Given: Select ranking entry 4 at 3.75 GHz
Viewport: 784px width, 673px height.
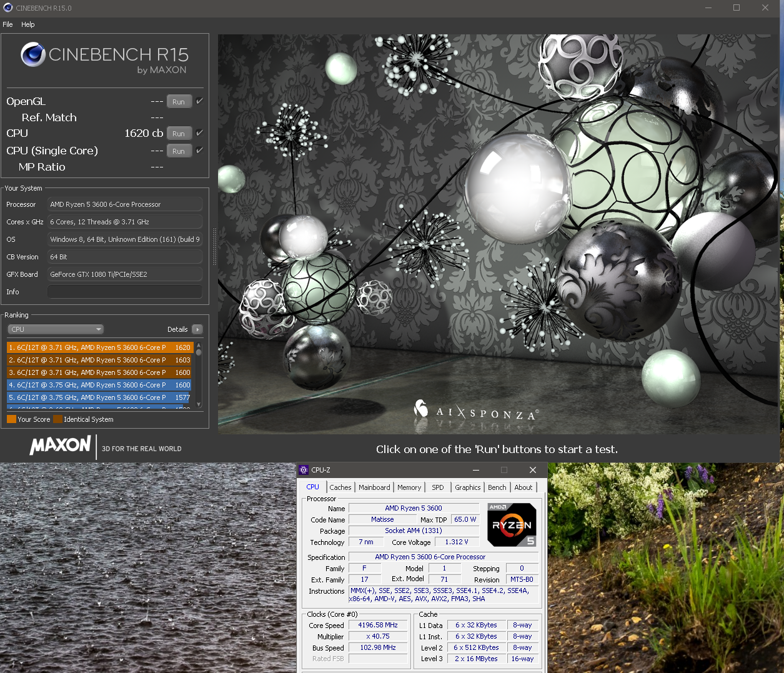Looking at the screenshot, I should [x=100, y=385].
